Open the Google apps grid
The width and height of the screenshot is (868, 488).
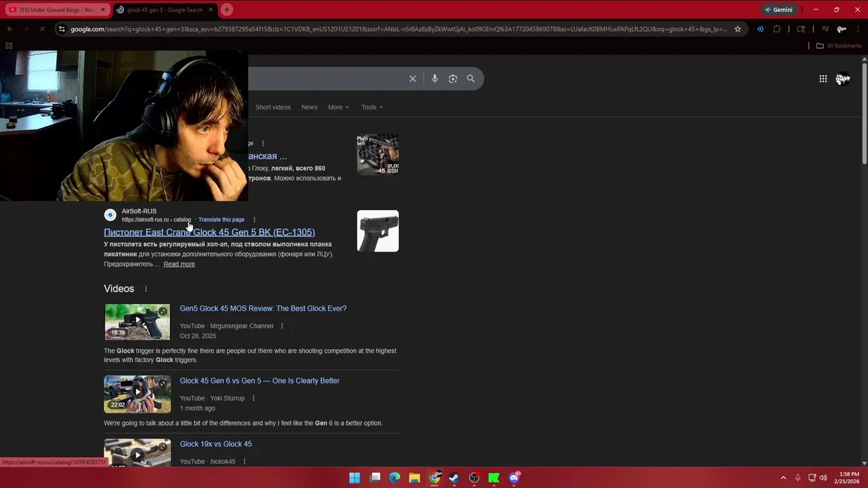click(x=823, y=79)
